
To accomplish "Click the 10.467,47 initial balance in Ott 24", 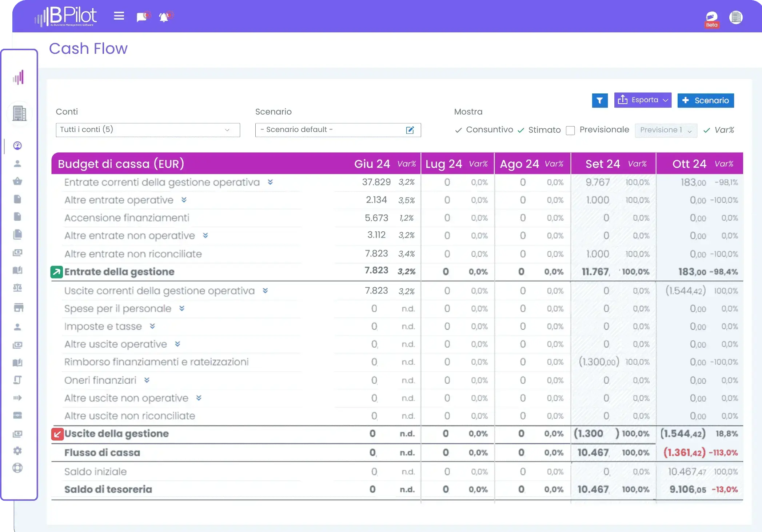I will tap(687, 472).
